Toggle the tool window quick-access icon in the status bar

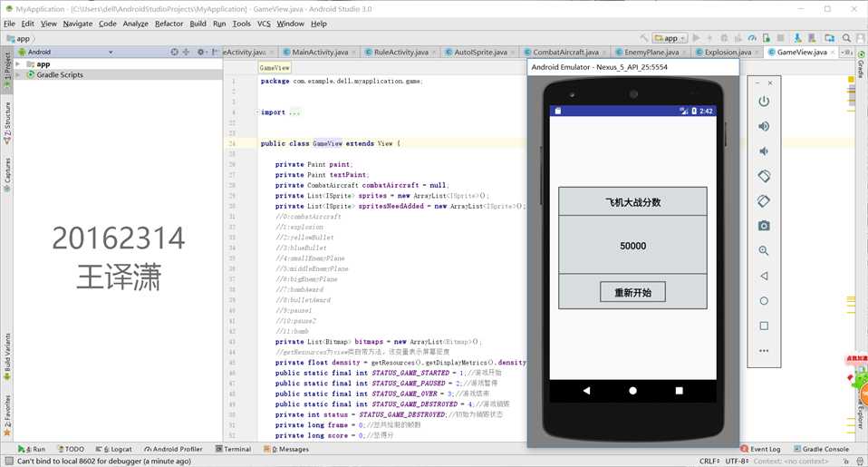(8, 461)
